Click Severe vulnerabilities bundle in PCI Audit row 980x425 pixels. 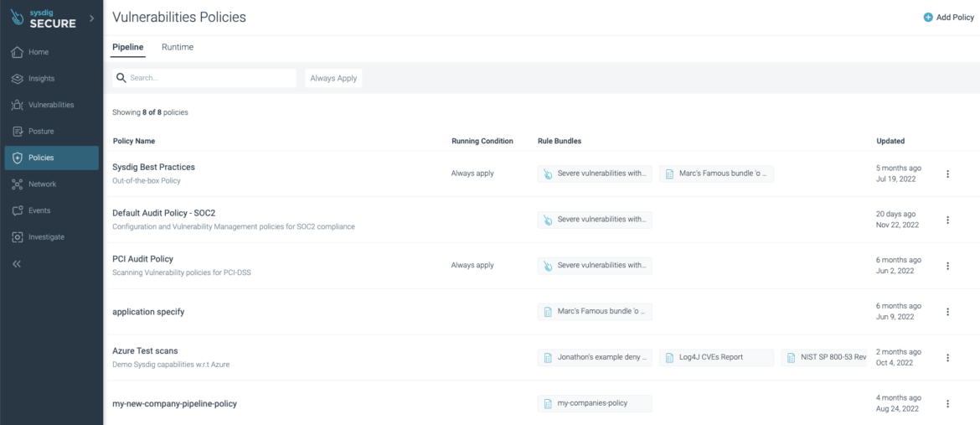pyautogui.click(x=595, y=266)
